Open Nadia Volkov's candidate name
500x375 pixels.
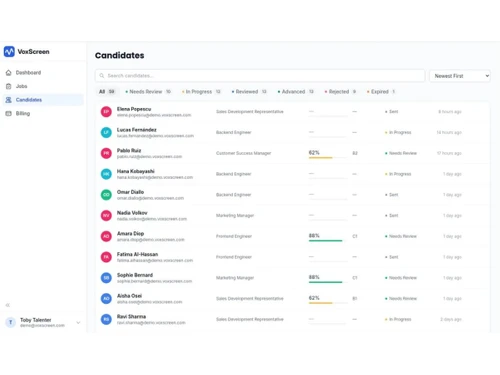[132, 213]
